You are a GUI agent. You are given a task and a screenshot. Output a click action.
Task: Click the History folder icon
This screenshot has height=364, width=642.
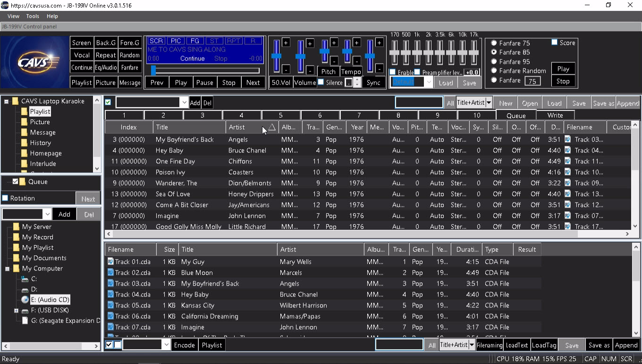(x=24, y=143)
